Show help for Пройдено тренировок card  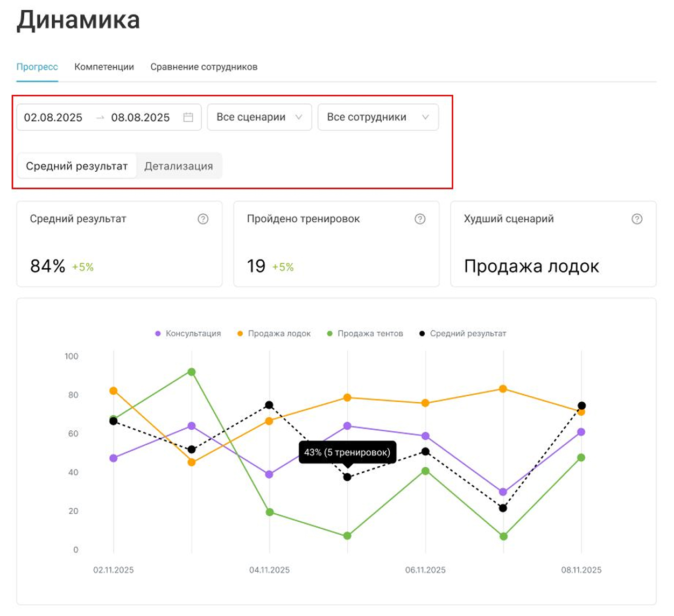420,219
